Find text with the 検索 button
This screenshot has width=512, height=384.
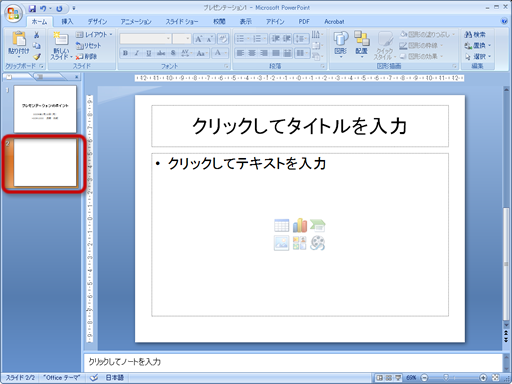coord(475,34)
